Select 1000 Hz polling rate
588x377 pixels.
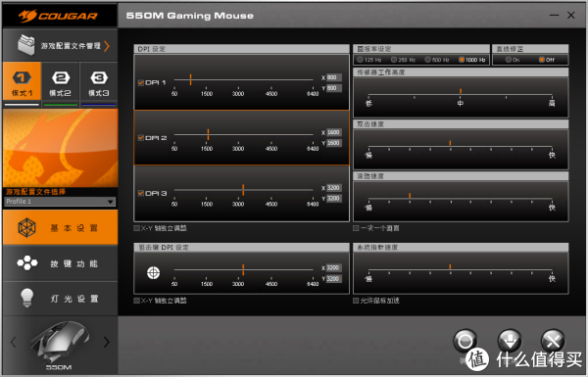(462, 60)
